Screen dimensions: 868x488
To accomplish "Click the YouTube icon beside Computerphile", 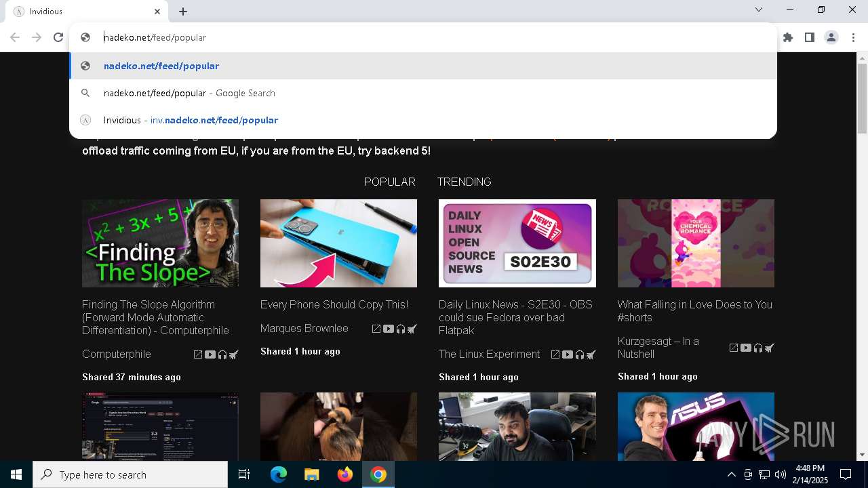I will (x=210, y=354).
